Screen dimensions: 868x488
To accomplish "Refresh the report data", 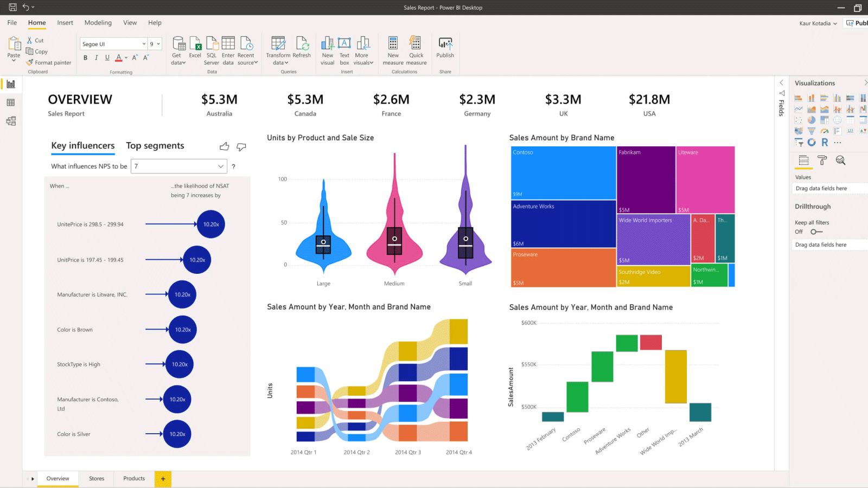I will 302,47.
